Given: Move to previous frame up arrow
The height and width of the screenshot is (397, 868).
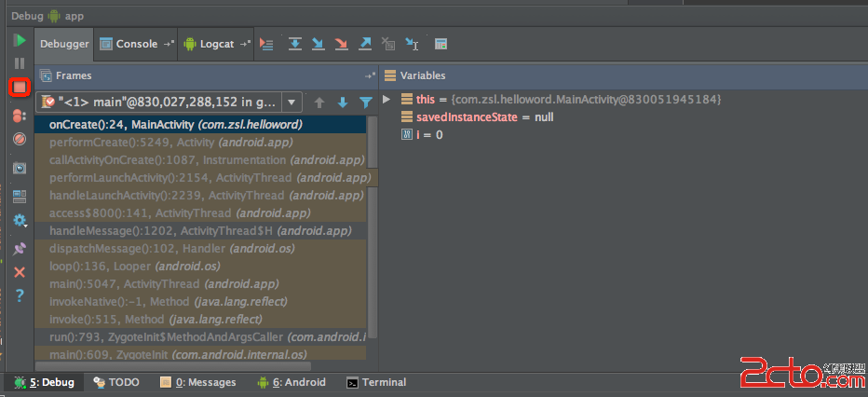Looking at the screenshot, I should [x=319, y=103].
